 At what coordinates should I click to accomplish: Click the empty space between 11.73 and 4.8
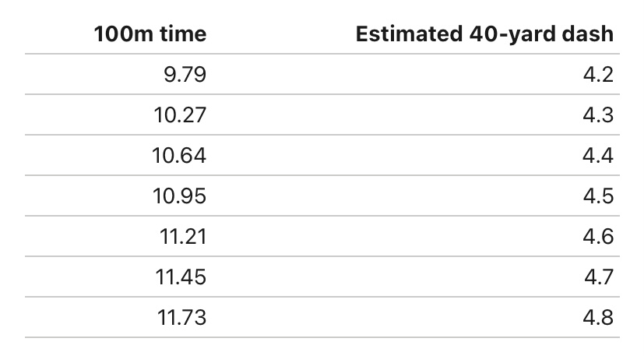point(389,318)
